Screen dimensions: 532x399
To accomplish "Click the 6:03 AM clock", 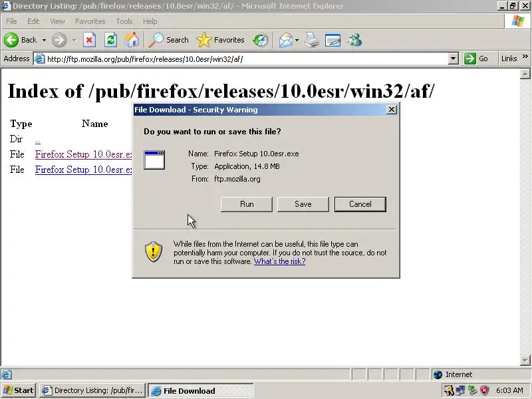I will [509, 390].
